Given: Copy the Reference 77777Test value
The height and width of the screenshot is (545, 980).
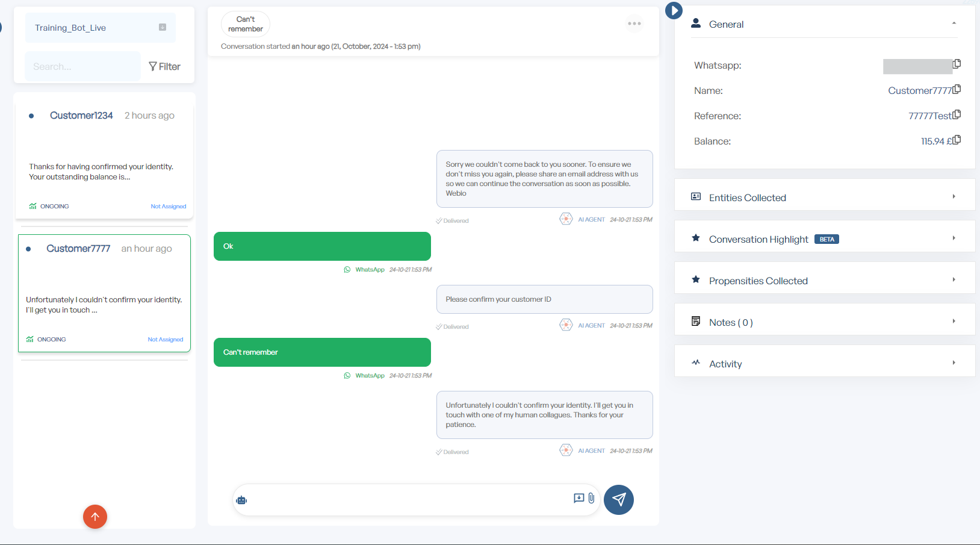Looking at the screenshot, I should [957, 114].
